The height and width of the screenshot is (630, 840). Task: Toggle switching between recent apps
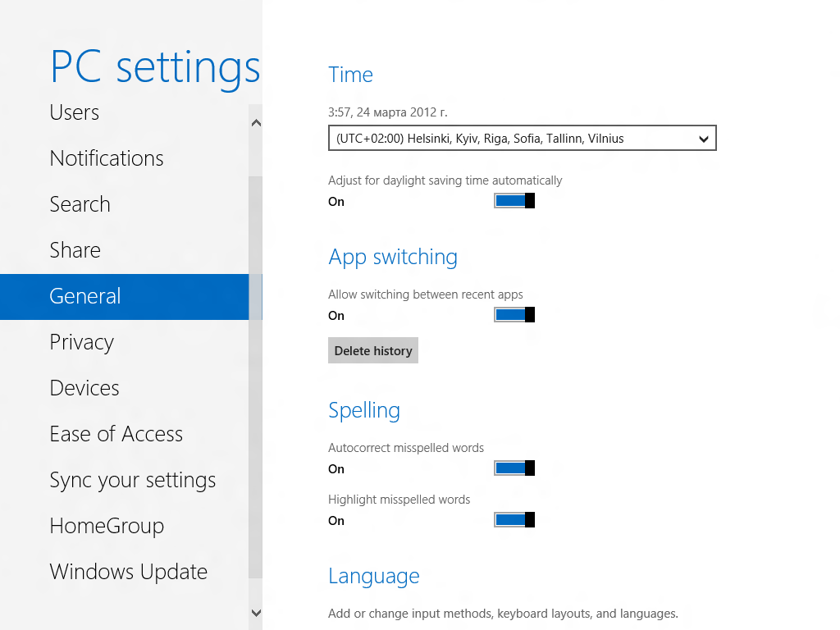[514, 315]
